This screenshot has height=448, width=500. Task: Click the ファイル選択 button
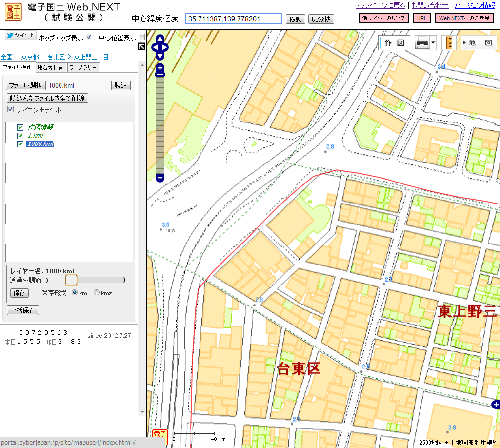26,85
